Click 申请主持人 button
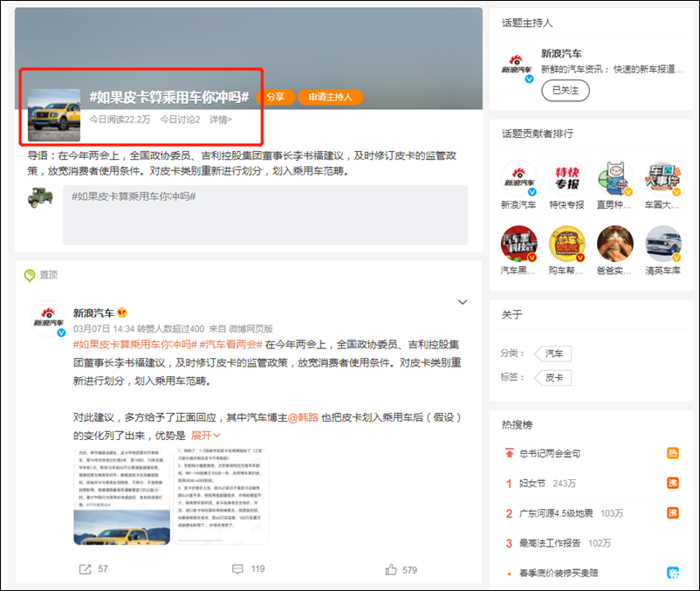 (x=330, y=97)
